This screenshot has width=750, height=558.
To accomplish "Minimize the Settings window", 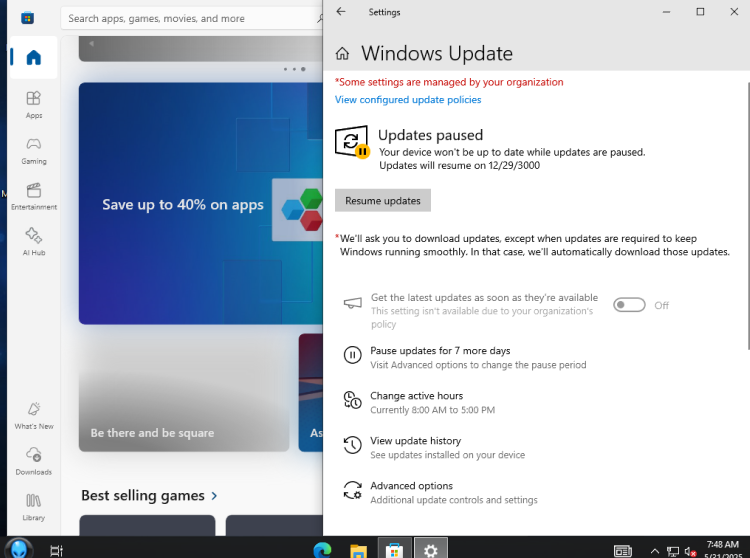I will click(666, 11).
